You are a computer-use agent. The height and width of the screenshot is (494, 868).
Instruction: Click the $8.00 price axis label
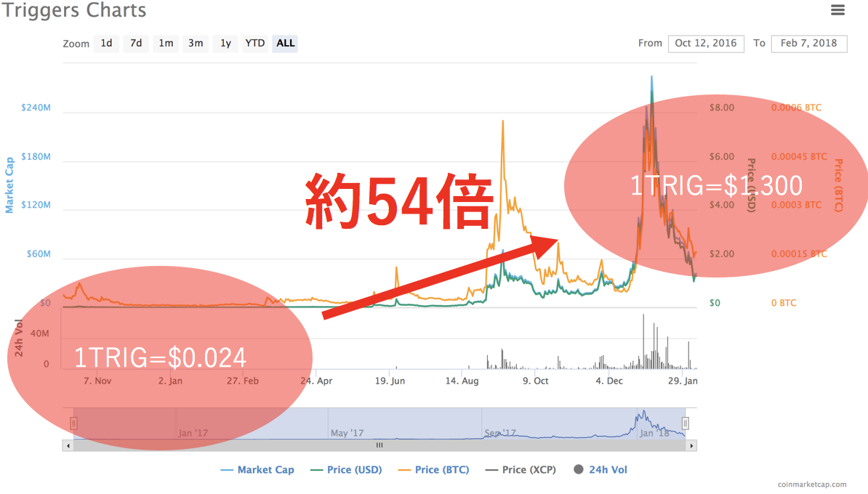point(722,108)
